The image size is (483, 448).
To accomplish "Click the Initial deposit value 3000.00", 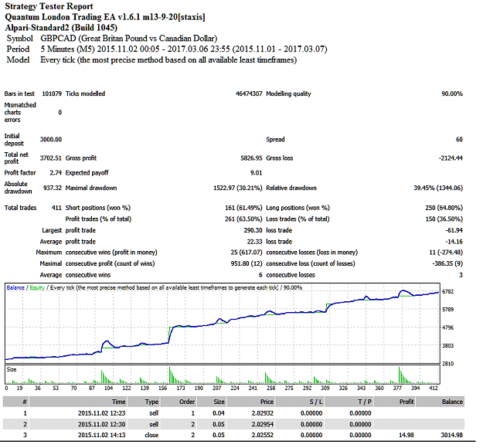I will tap(51, 140).
